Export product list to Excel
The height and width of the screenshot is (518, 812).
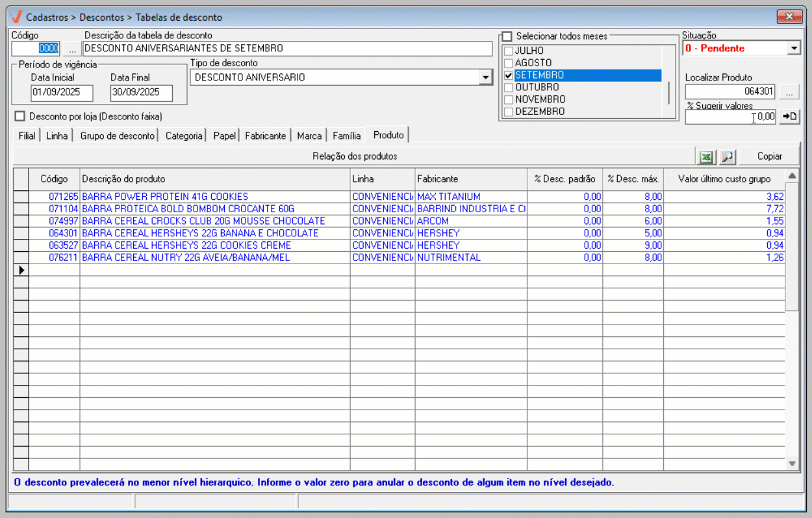point(706,156)
